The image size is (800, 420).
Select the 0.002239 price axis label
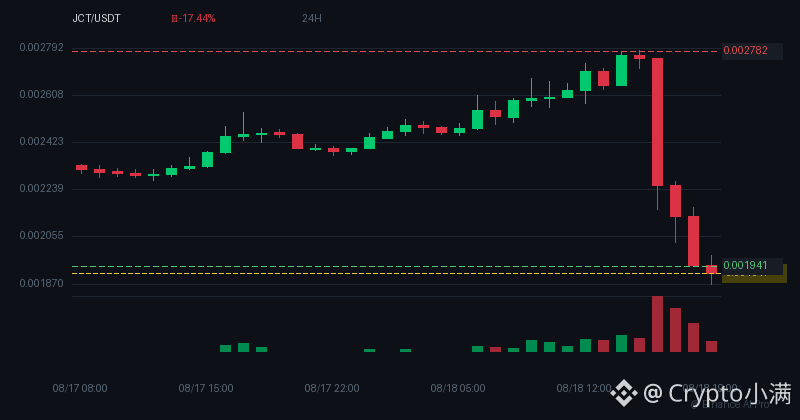(42, 189)
